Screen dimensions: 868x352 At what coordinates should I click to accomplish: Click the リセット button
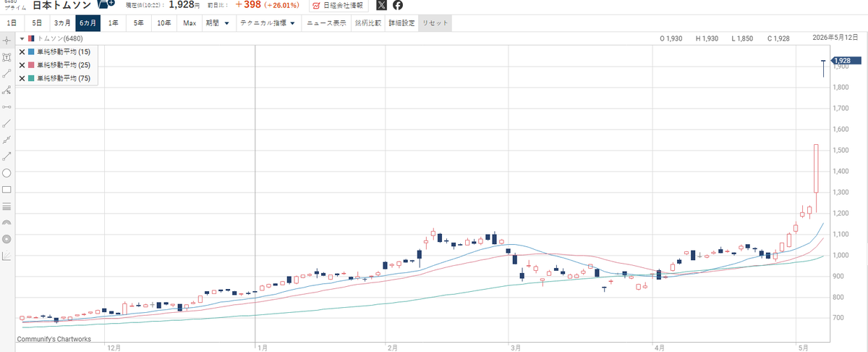(x=435, y=23)
